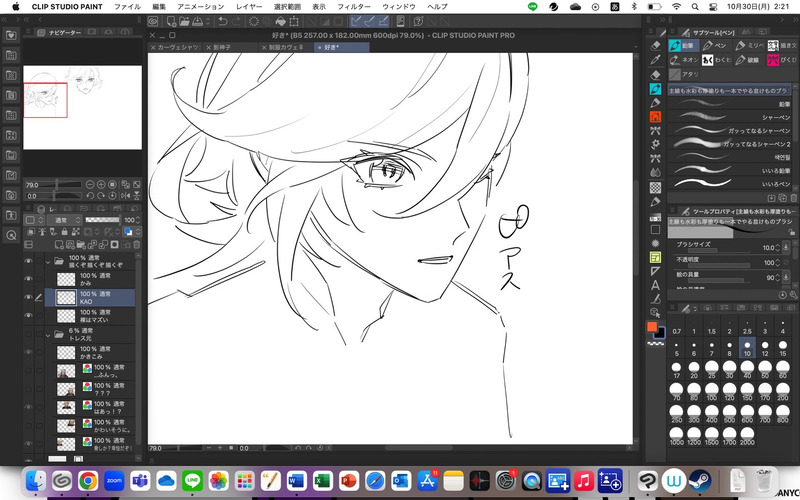The width and height of the screenshot is (800, 500).
Task: Click the Zoom out icon in Navigator
Action: point(90,184)
